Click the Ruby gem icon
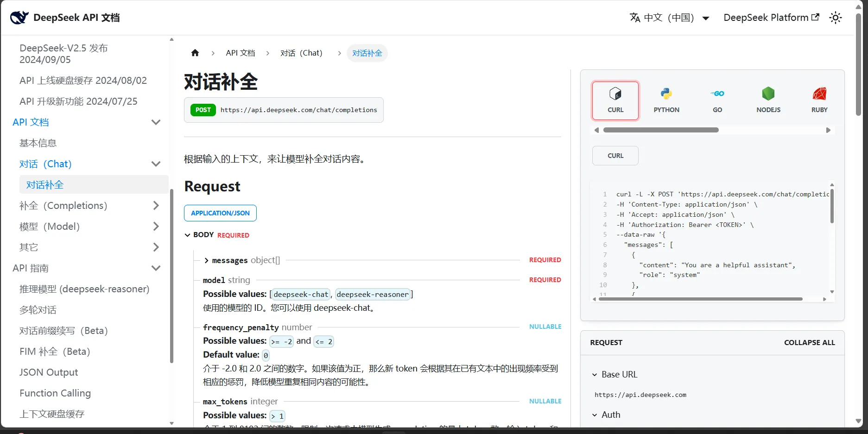868x434 pixels. point(819,94)
